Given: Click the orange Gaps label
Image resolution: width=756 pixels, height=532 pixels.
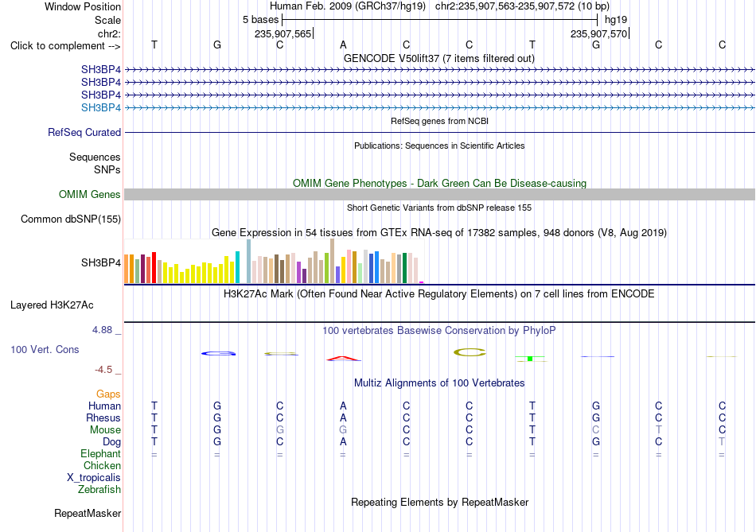Looking at the screenshot, I should tap(108, 394).
